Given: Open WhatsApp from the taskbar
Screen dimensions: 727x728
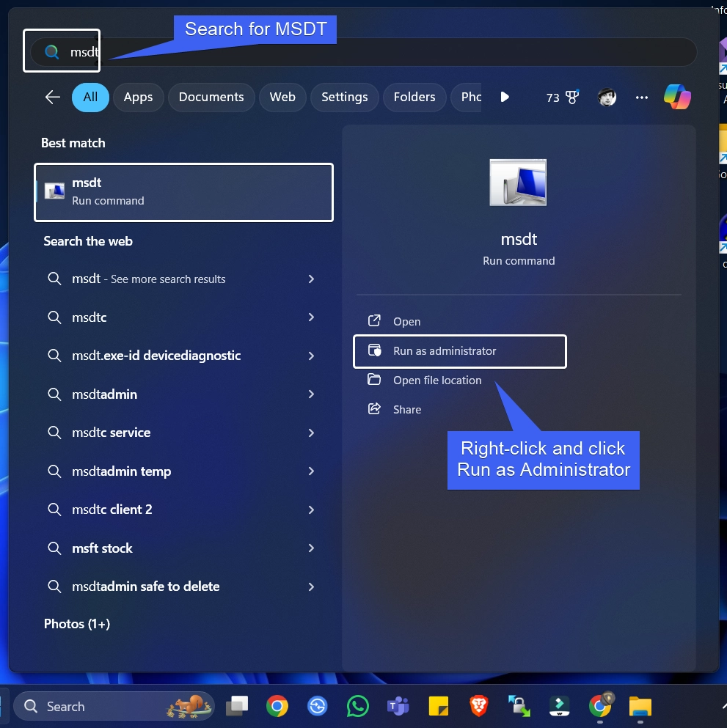Looking at the screenshot, I should coord(358,706).
